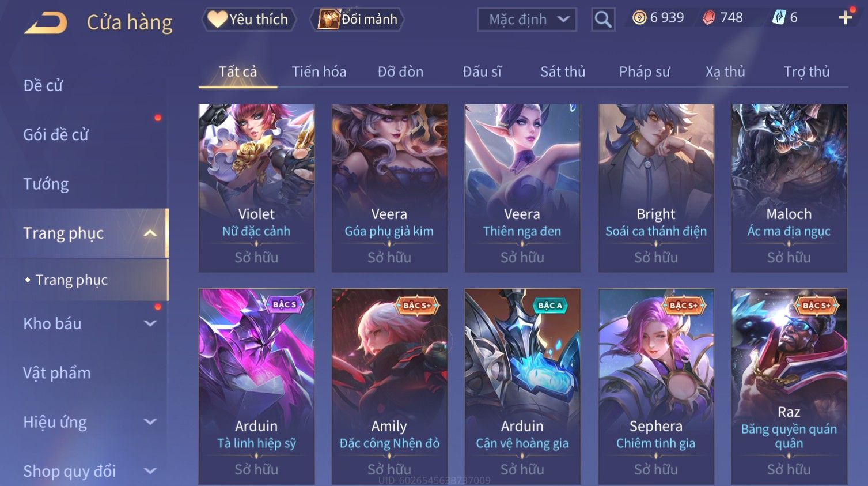Switch to the Tiến hóa tab
Screen dimensions: 868x486
[319, 71]
